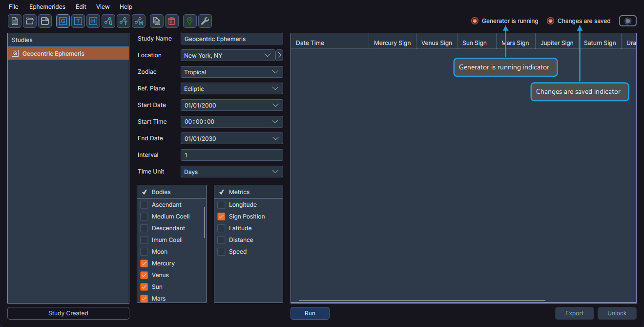Open the green location pin tool

tap(189, 21)
